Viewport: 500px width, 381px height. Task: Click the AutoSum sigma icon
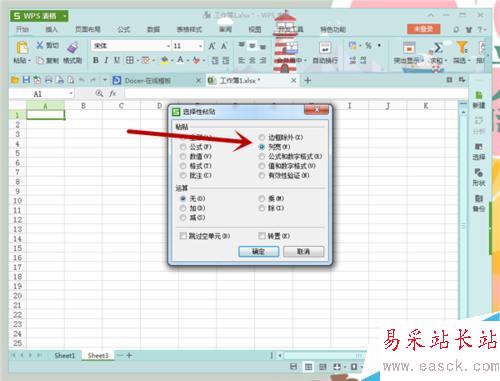pyautogui.click(x=438, y=47)
